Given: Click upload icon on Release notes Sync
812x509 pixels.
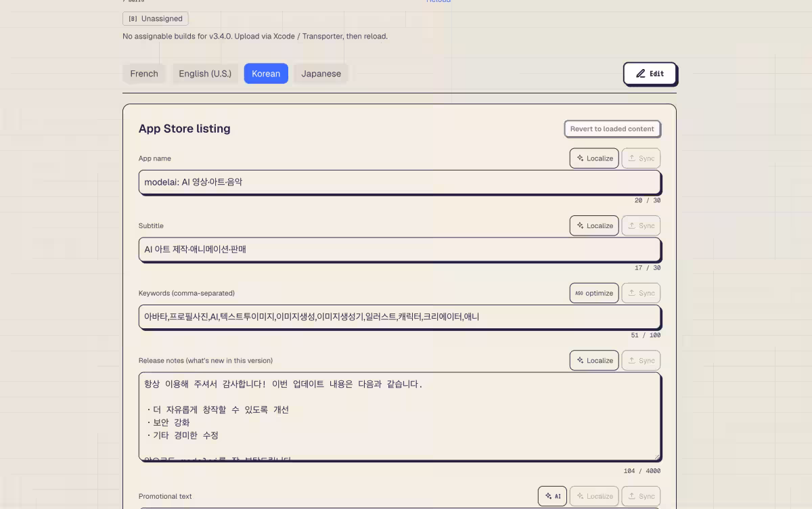Looking at the screenshot, I should [x=632, y=361].
